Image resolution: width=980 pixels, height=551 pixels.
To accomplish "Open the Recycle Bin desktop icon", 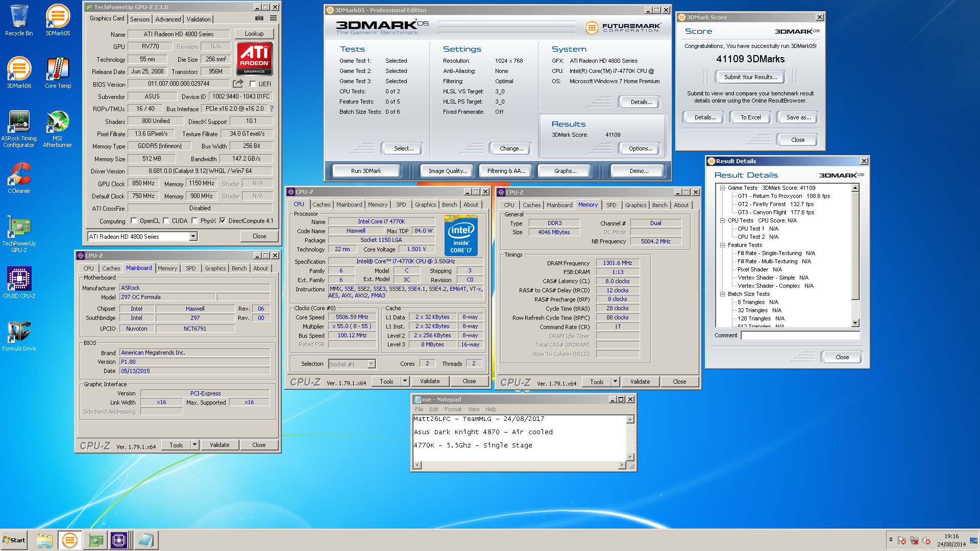I will click(x=19, y=20).
